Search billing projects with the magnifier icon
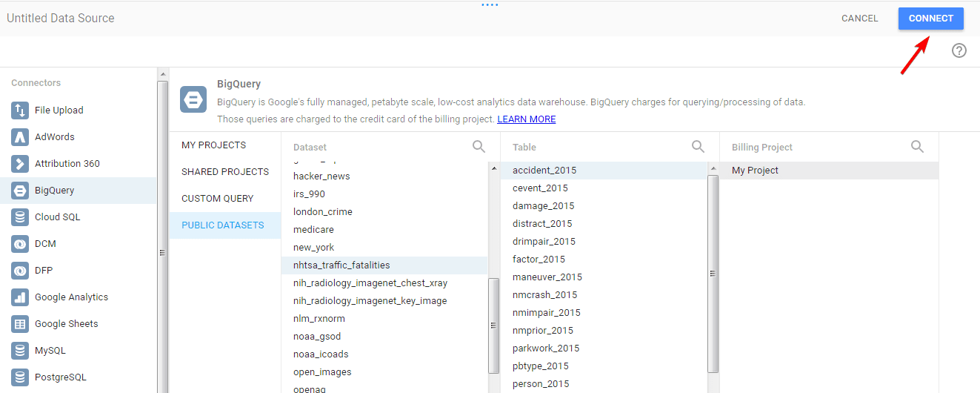980x393 pixels. point(918,147)
